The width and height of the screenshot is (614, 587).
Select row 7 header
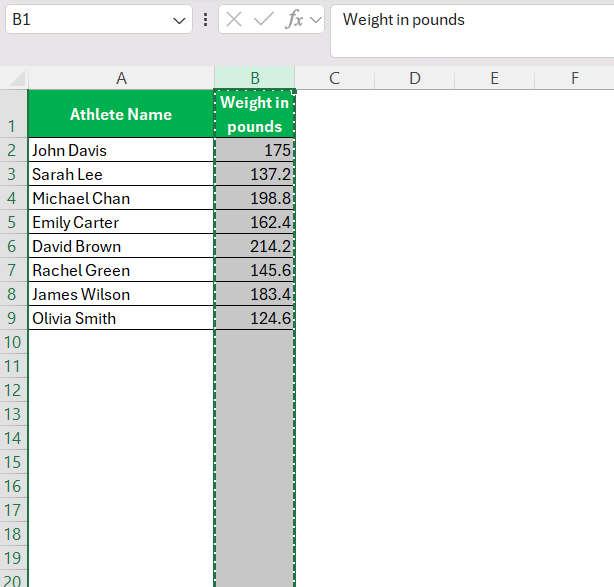point(14,270)
